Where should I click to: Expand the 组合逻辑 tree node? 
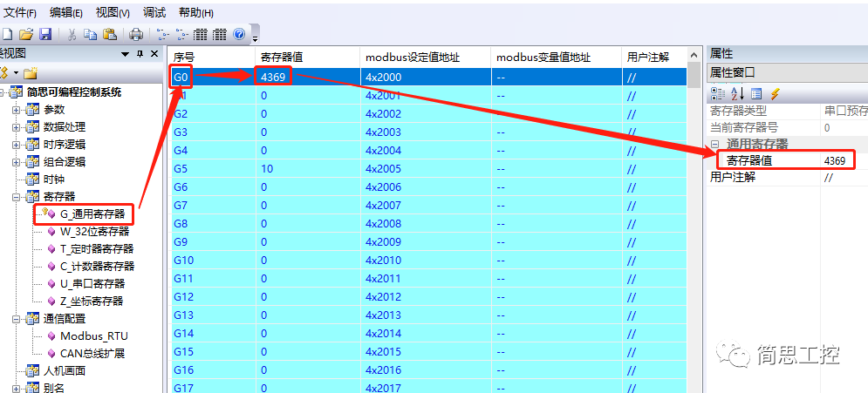16,162
